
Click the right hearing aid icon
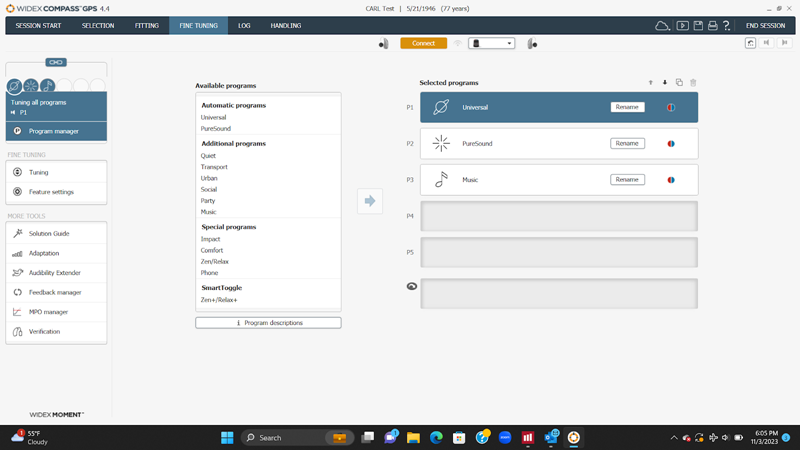(532, 44)
